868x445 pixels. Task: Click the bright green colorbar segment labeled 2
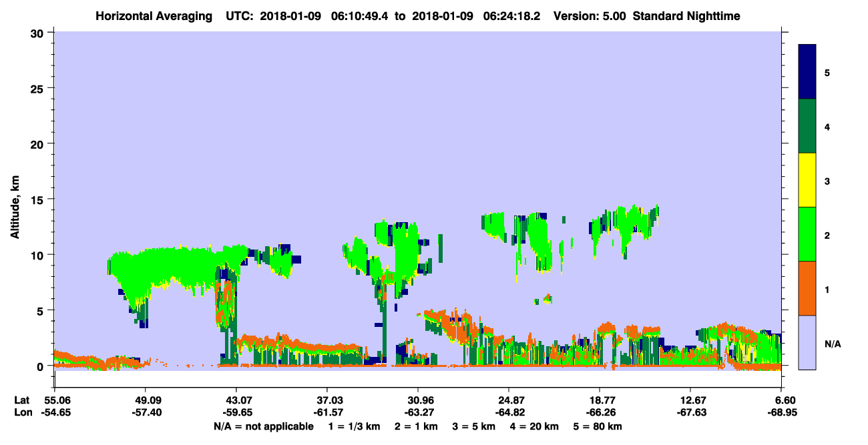807,234
